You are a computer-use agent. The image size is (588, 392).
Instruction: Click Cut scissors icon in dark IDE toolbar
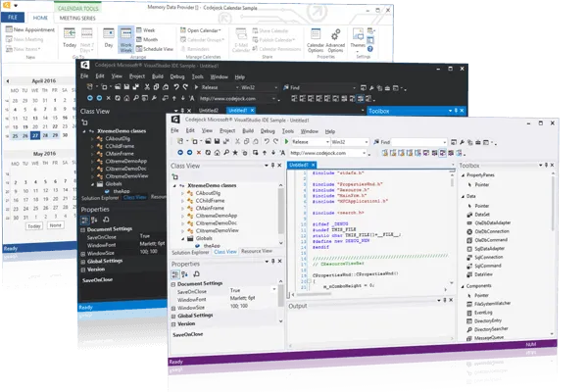pos(147,87)
